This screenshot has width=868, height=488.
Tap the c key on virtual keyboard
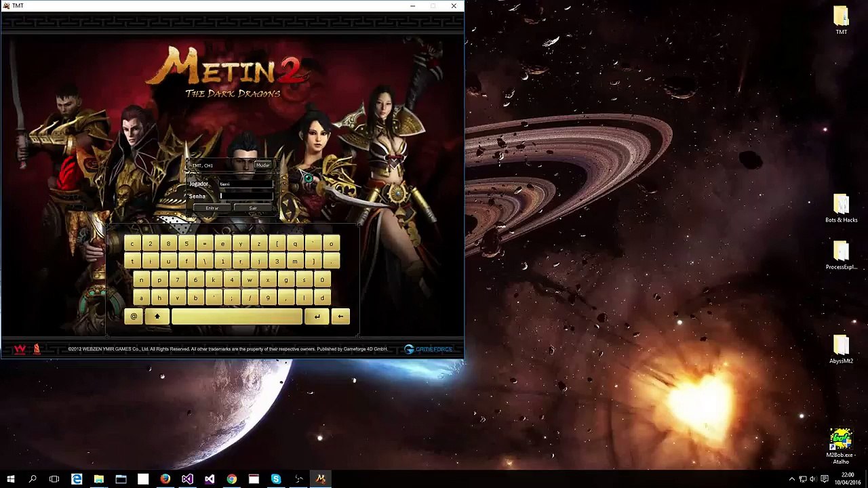tap(132, 244)
